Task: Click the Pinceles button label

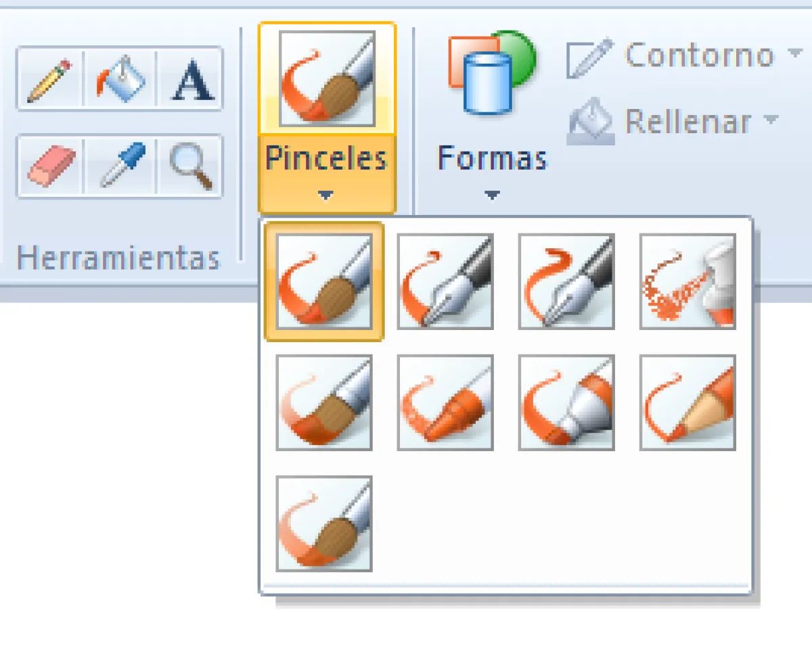Action: pyautogui.click(x=327, y=160)
